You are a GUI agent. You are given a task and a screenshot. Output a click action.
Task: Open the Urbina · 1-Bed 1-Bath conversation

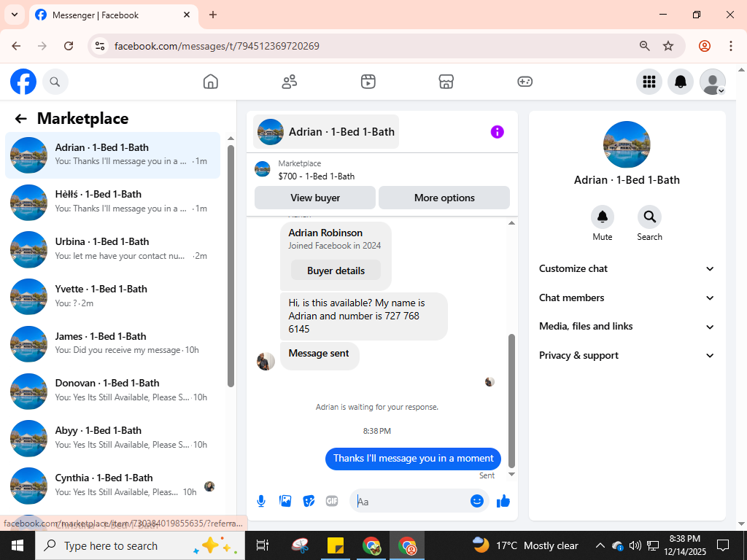(112, 249)
